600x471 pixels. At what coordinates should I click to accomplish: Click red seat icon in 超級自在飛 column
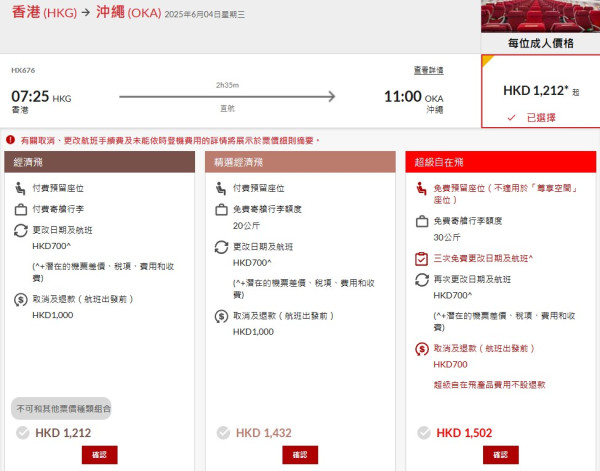click(421, 188)
